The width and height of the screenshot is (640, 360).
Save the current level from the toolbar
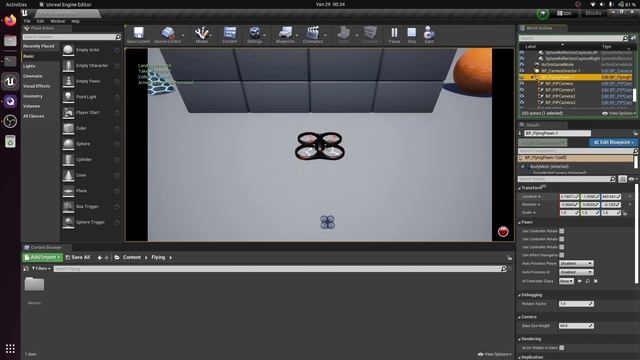[x=138, y=35]
